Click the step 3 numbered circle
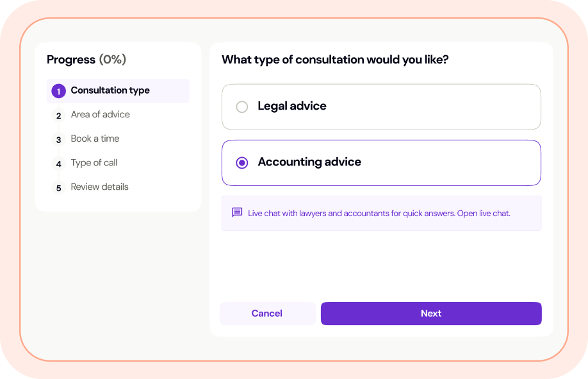The width and height of the screenshot is (588, 379). point(58,139)
